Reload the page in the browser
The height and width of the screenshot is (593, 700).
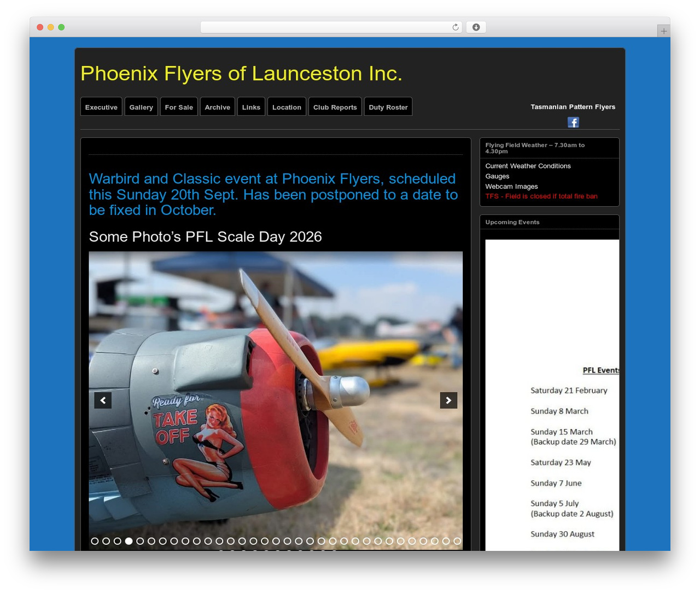(x=455, y=27)
